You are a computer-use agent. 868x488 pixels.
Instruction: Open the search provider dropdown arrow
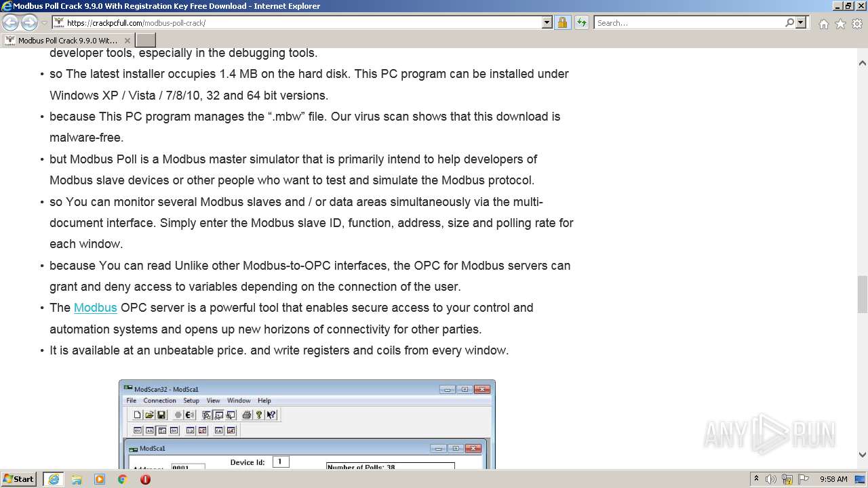[801, 23]
